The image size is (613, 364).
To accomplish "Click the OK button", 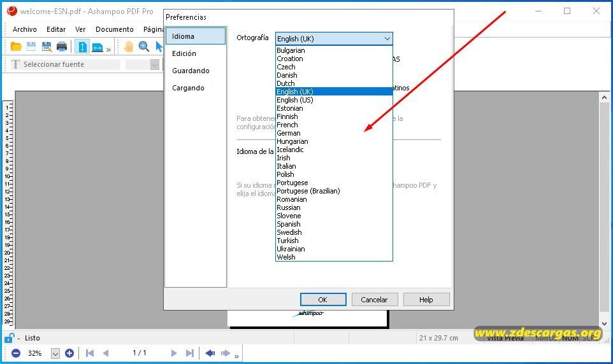I will 323,300.
